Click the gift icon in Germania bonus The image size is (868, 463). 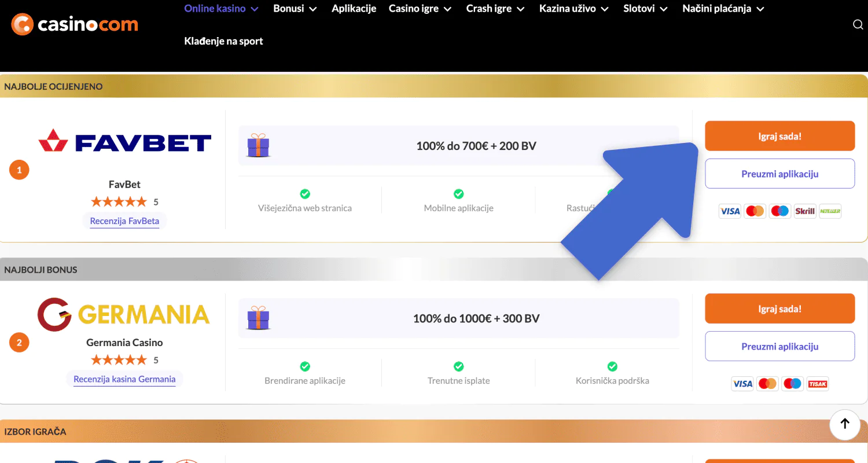pyautogui.click(x=258, y=318)
